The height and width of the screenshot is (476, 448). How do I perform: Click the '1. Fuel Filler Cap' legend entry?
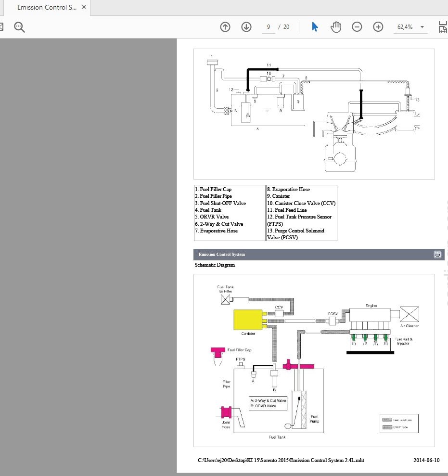(x=213, y=189)
